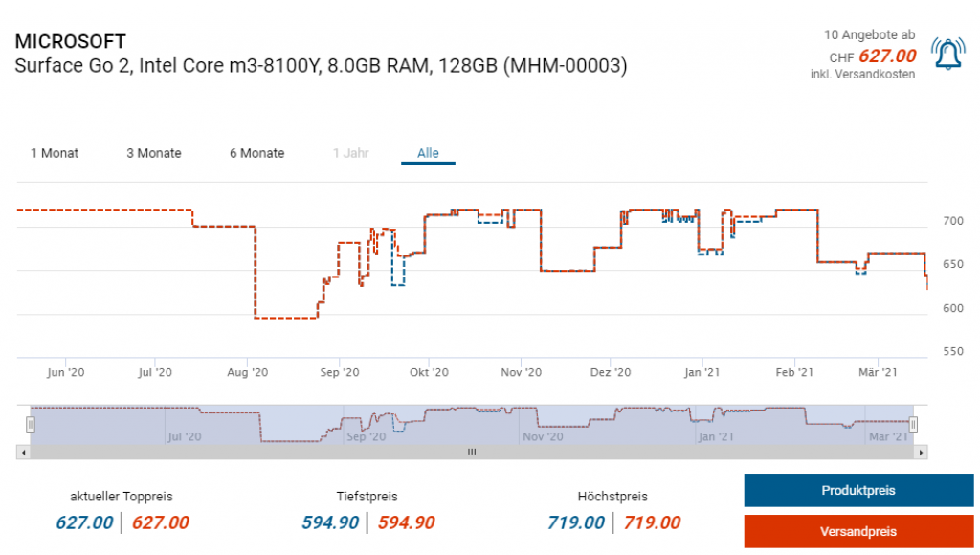Click the 'Mär '21' main axis label
The height and width of the screenshot is (555, 980).
[x=878, y=372]
